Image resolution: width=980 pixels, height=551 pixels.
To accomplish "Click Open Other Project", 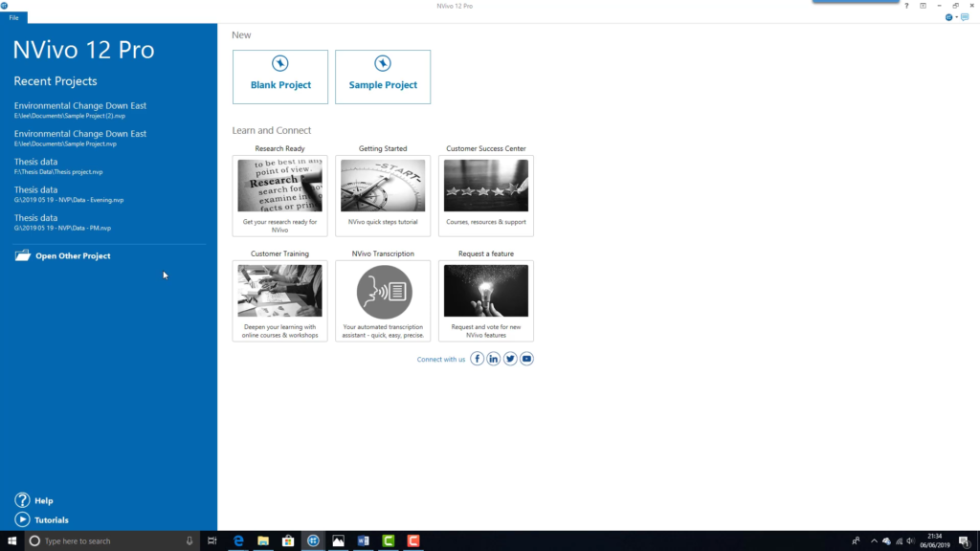I will pos(62,255).
